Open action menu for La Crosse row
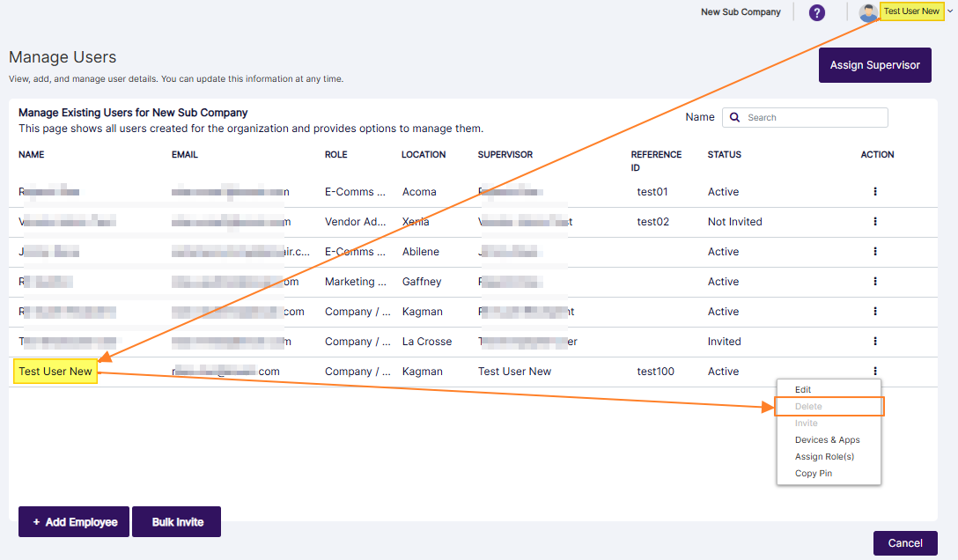The width and height of the screenshot is (958, 560). point(875,342)
